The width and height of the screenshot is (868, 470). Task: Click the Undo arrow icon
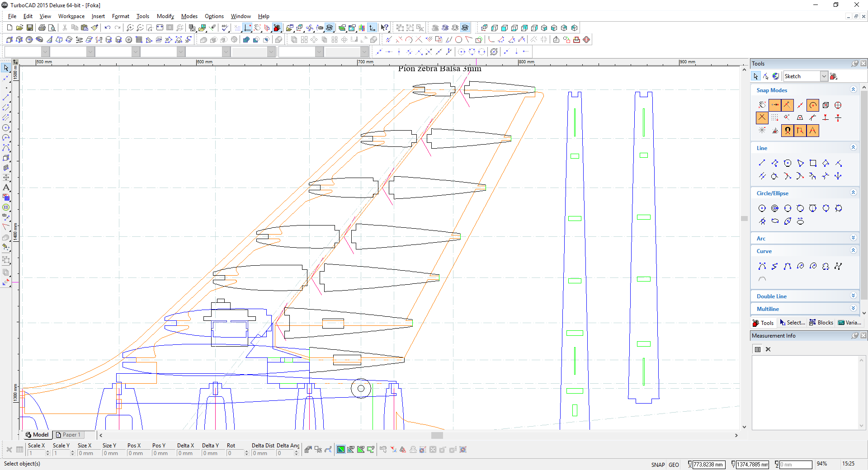[x=108, y=28]
